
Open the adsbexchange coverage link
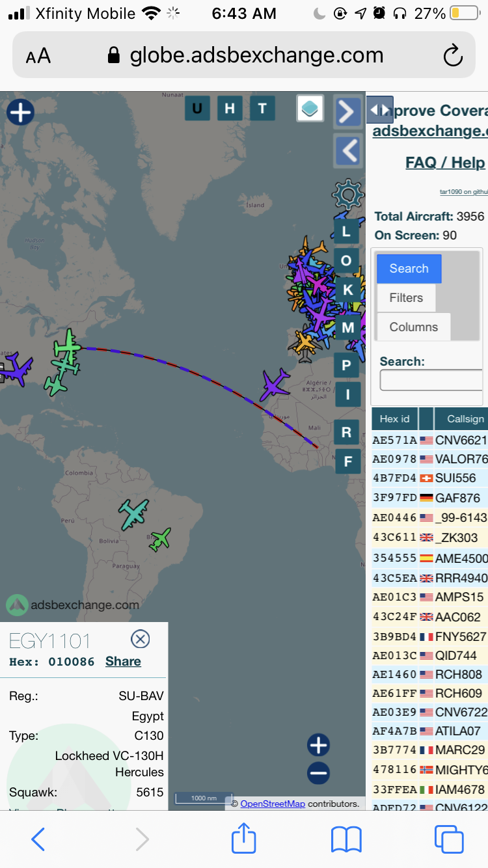430,130
